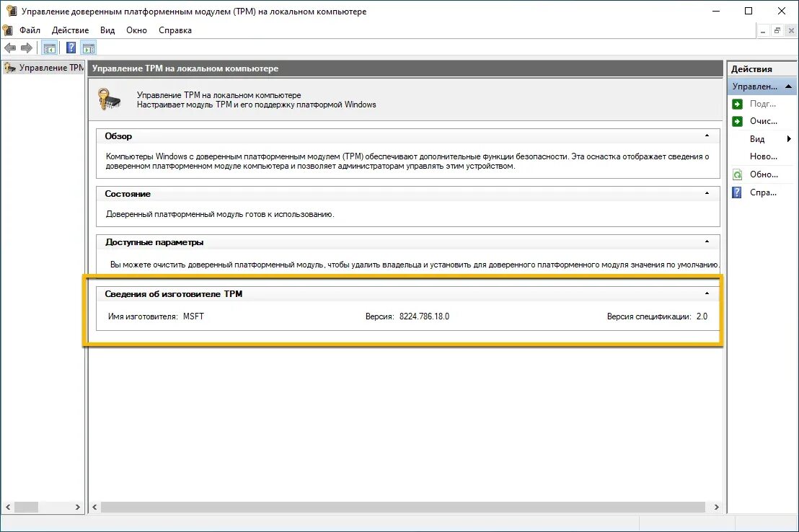Screen dimensions: 799x532
Task: Click Обно... refresh action
Action: tap(764, 174)
